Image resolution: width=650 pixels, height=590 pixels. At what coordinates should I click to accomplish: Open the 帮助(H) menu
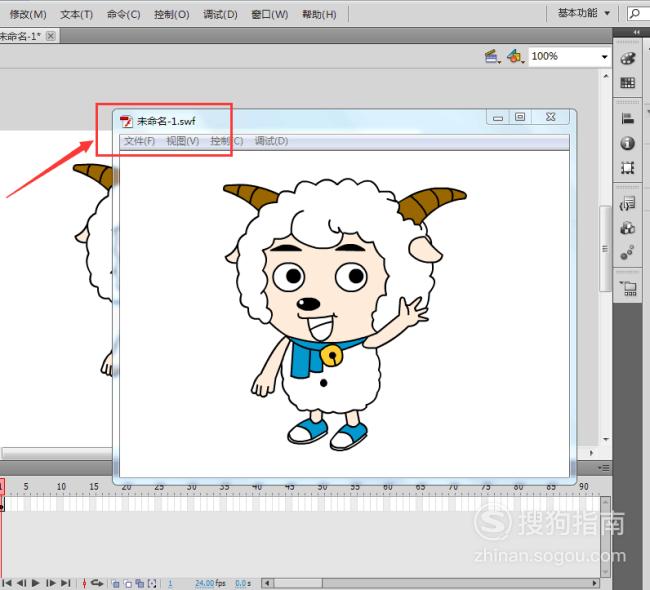pyautogui.click(x=319, y=15)
